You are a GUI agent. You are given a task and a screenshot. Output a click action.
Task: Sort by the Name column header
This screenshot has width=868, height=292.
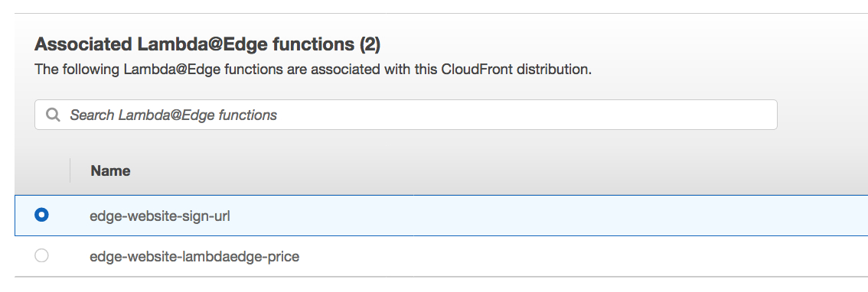(x=111, y=171)
